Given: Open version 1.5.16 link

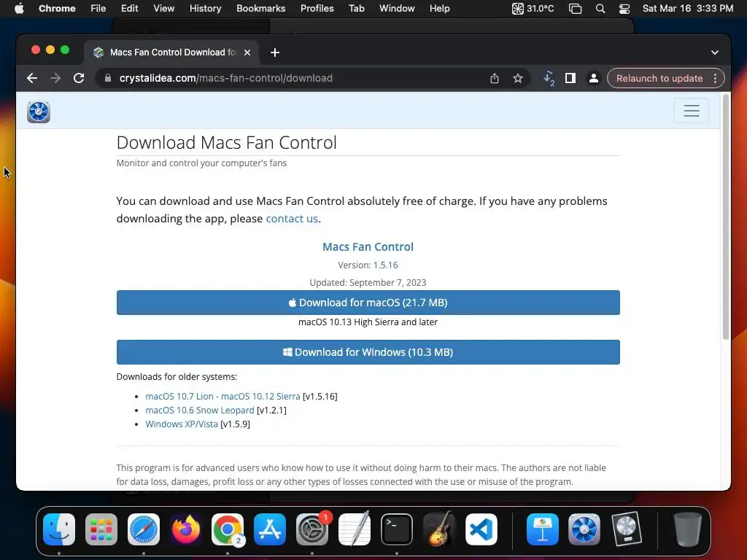Looking at the screenshot, I should 385,265.
